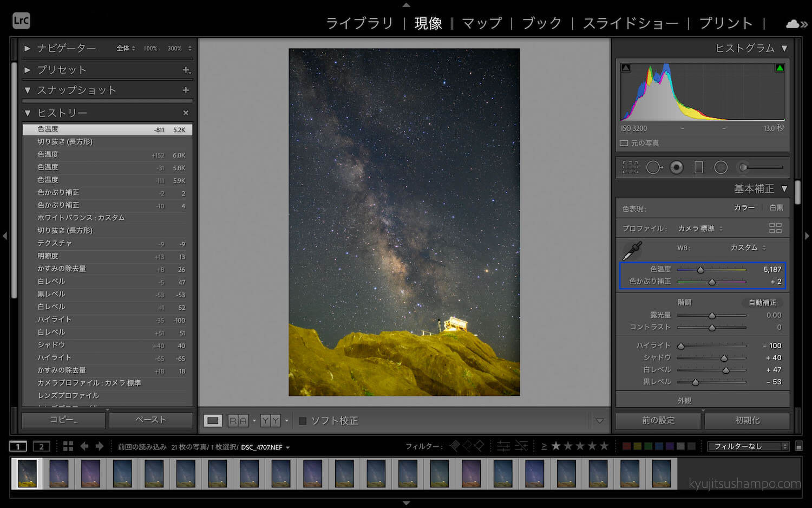Set treatment to Black and White
The height and width of the screenshot is (508, 812).
(776, 208)
